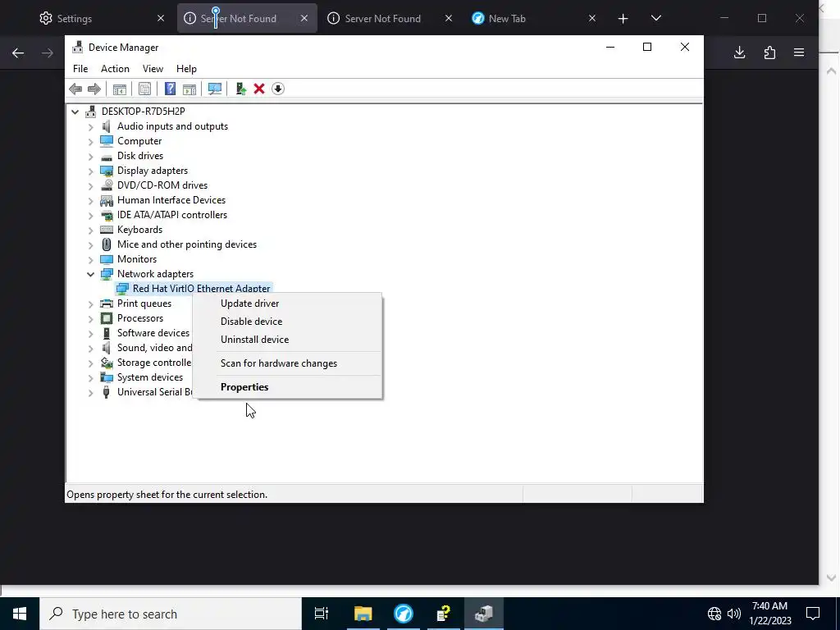Click the taskbar search box
Screen dimensions: 840x630
[171, 614]
